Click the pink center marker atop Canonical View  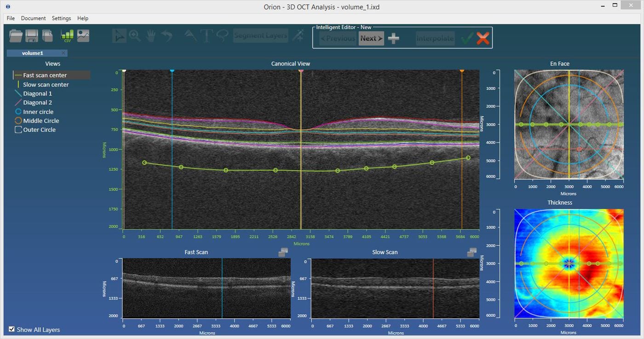(x=301, y=70)
